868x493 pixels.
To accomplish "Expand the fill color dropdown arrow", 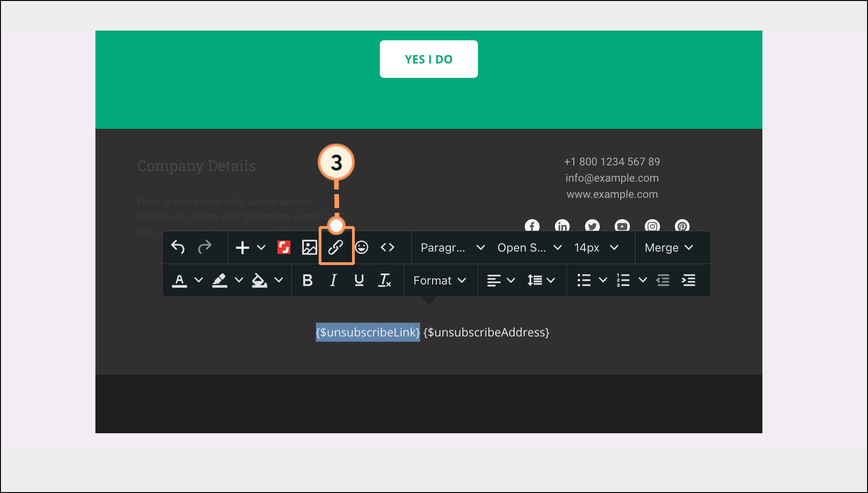I will (279, 280).
